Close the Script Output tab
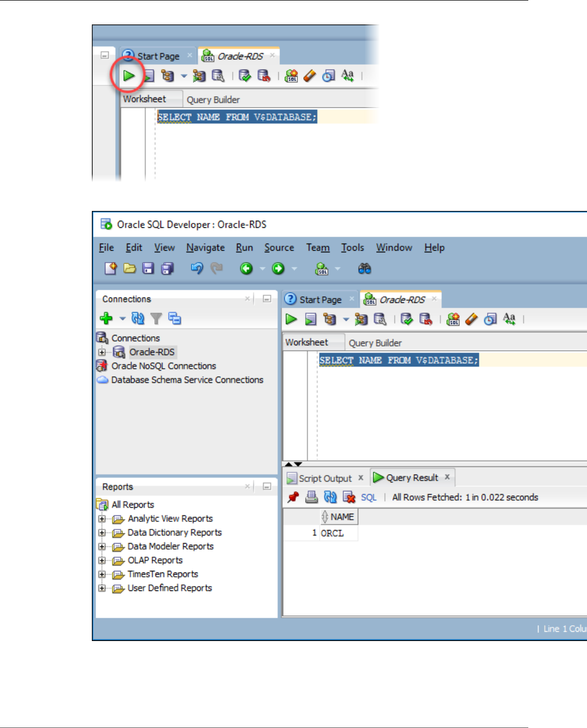The height and width of the screenshot is (728, 587). (x=360, y=477)
